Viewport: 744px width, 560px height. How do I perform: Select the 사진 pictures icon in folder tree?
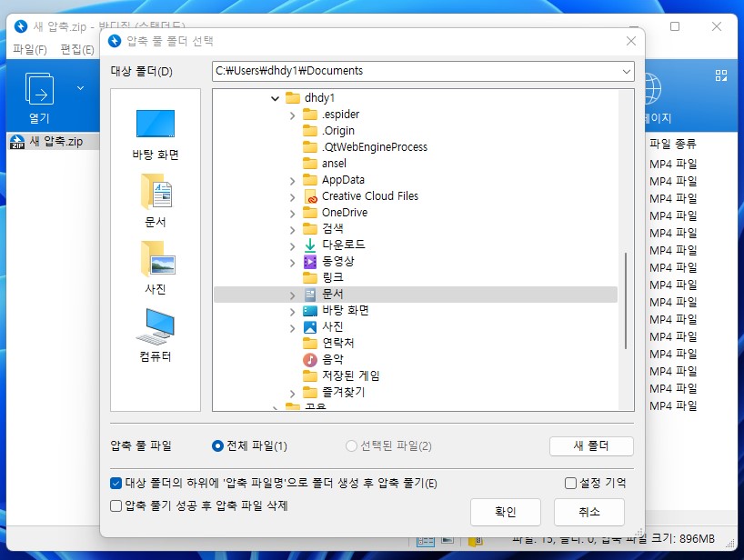(310, 327)
